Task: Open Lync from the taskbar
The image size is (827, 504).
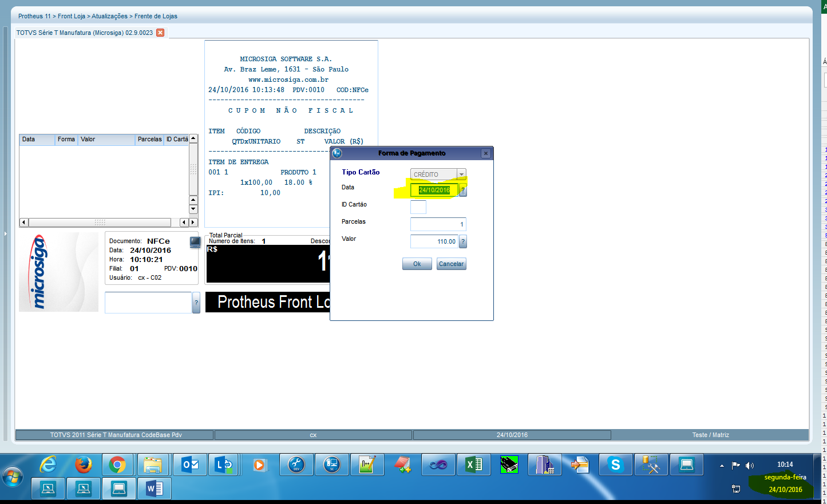Action: (x=224, y=465)
